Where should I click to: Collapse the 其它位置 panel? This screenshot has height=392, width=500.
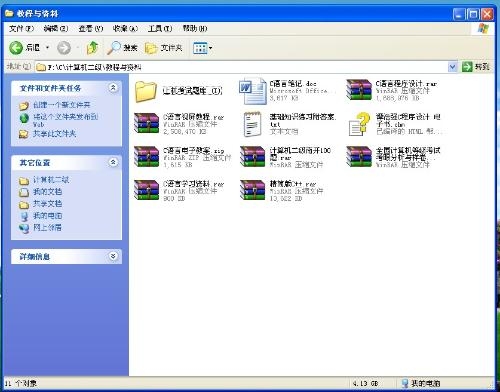113,162
